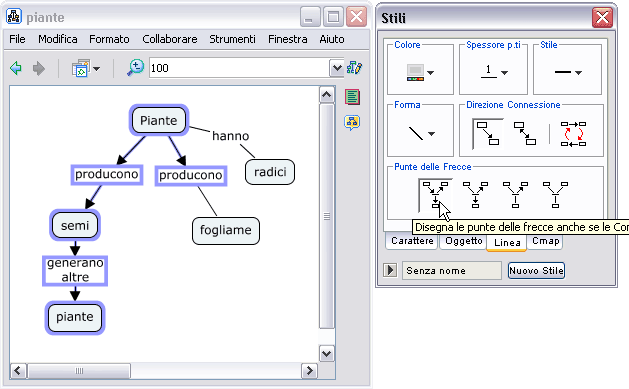
Task: Choose the no-arrowheads arrow tips option
Action: [555, 194]
